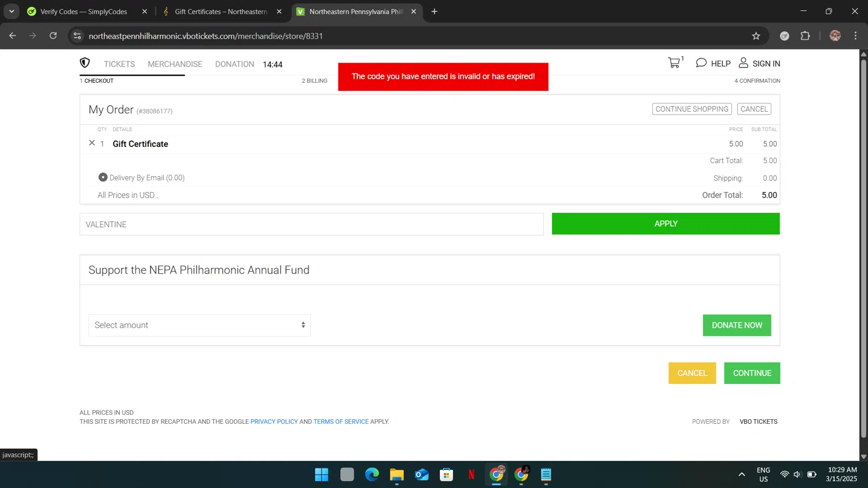Close the Northeastern Pennsylvania Philharmonic tab
868x488 pixels.
414,12
